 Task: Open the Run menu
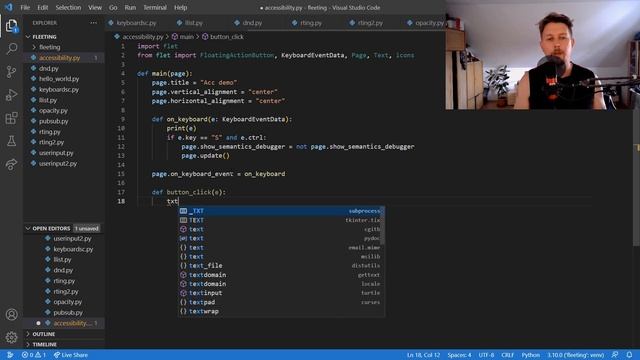pos(130,7)
